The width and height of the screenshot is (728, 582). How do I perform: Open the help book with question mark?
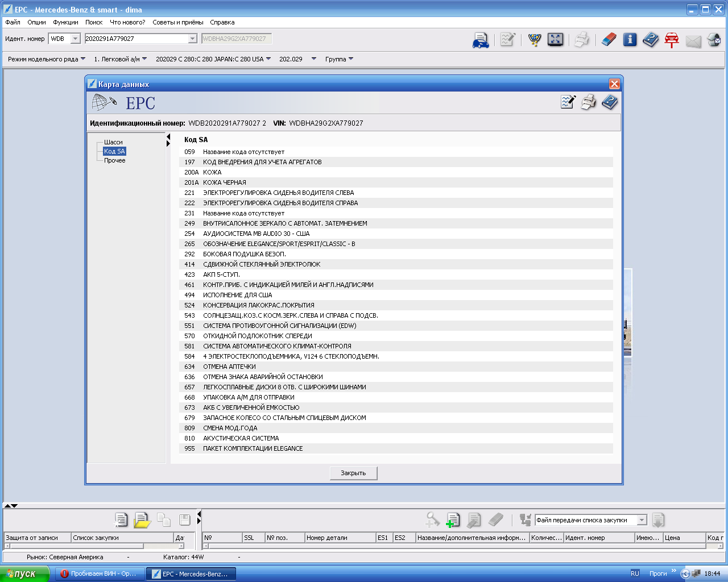click(x=651, y=40)
